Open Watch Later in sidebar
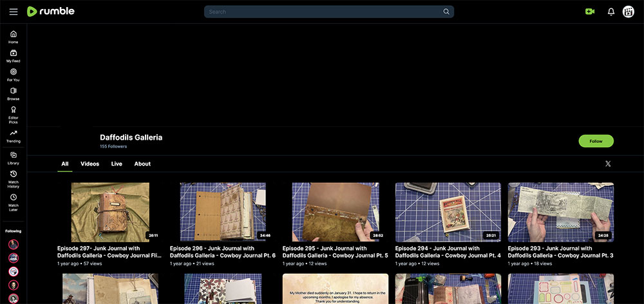Viewport: 644px width, 304px height. pyautogui.click(x=13, y=202)
